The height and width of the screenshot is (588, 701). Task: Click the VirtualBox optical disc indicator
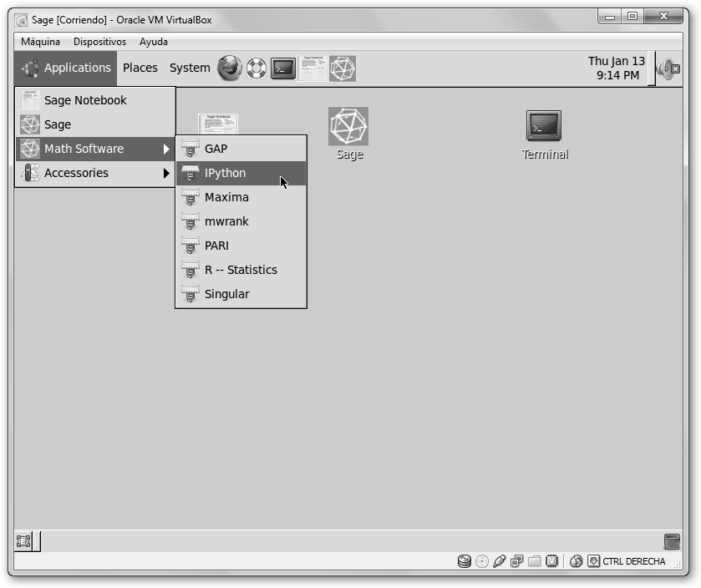[482, 561]
